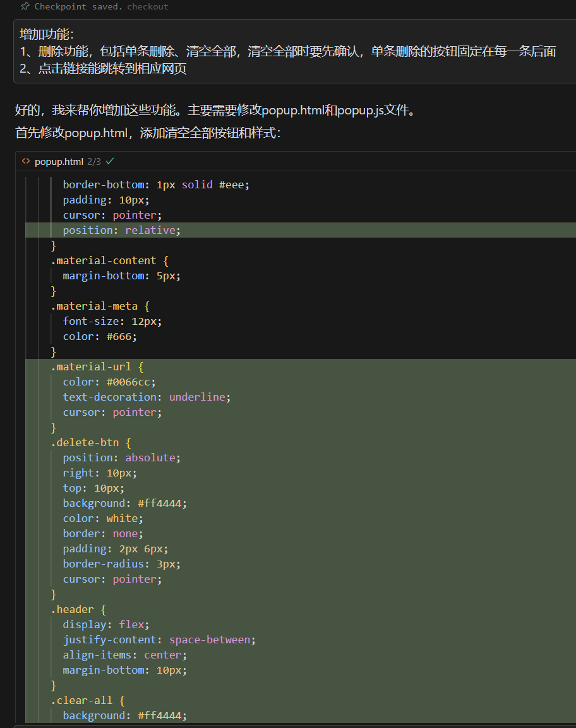The image size is (576, 728).
Task: Click the line display: flex
Action: 106,624
